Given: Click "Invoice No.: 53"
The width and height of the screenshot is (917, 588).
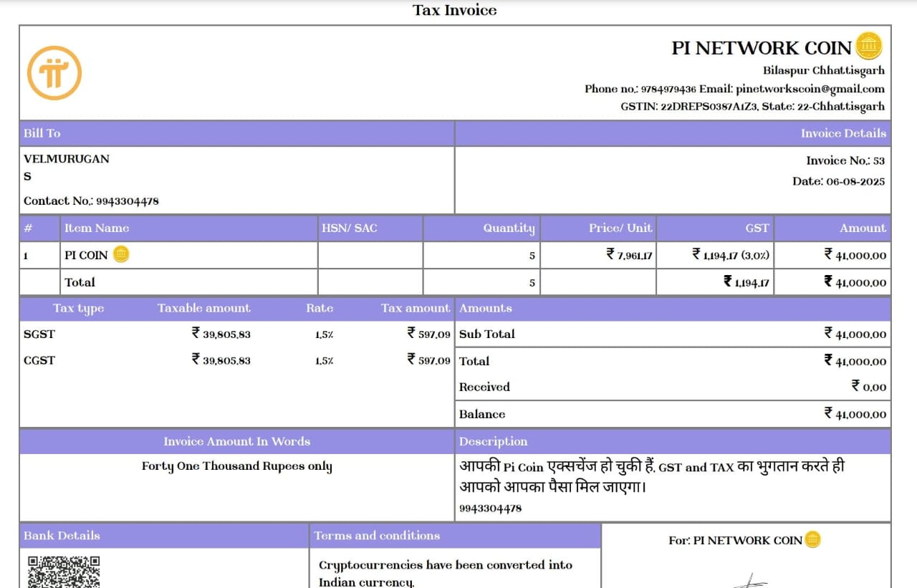Looking at the screenshot, I should pos(845,160).
